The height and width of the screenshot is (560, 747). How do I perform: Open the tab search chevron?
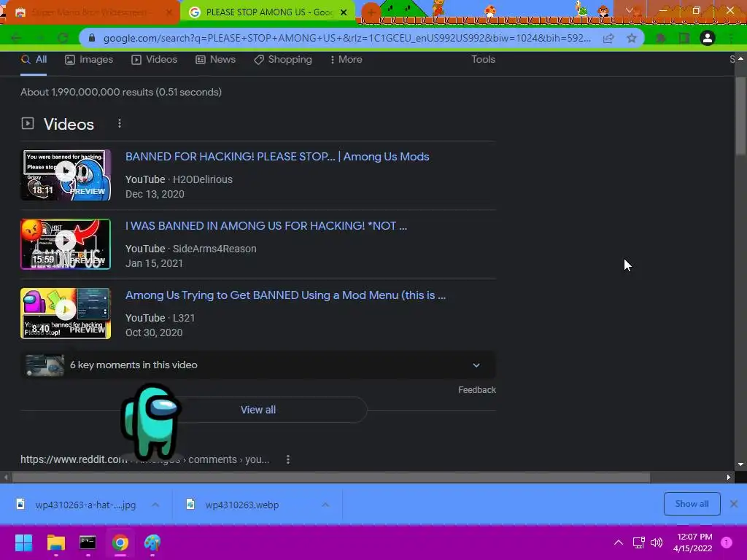630,10
